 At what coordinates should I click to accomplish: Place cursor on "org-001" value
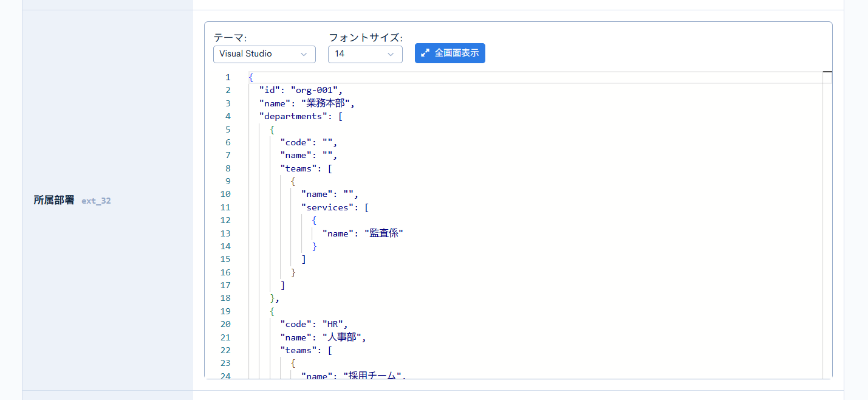point(315,91)
